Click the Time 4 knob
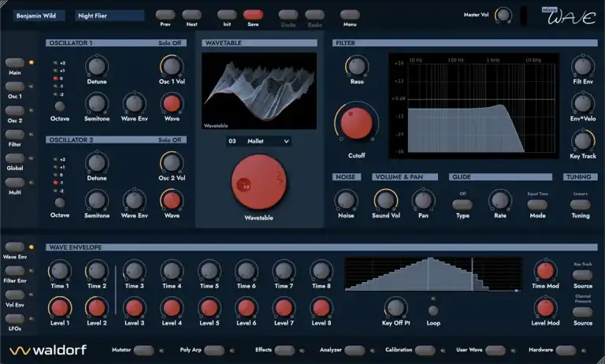This screenshot has height=364, width=605. tap(172, 271)
